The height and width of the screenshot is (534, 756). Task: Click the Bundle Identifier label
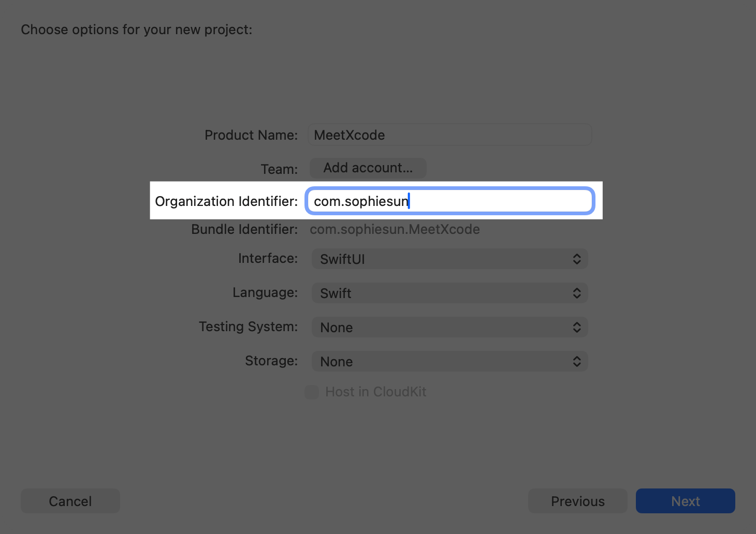click(244, 229)
